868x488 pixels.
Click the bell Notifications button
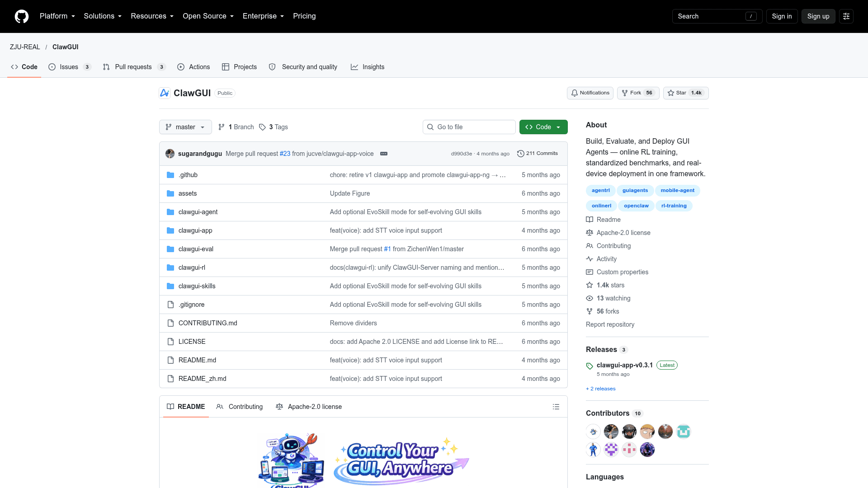pyautogui.click(x=590, y=93)
